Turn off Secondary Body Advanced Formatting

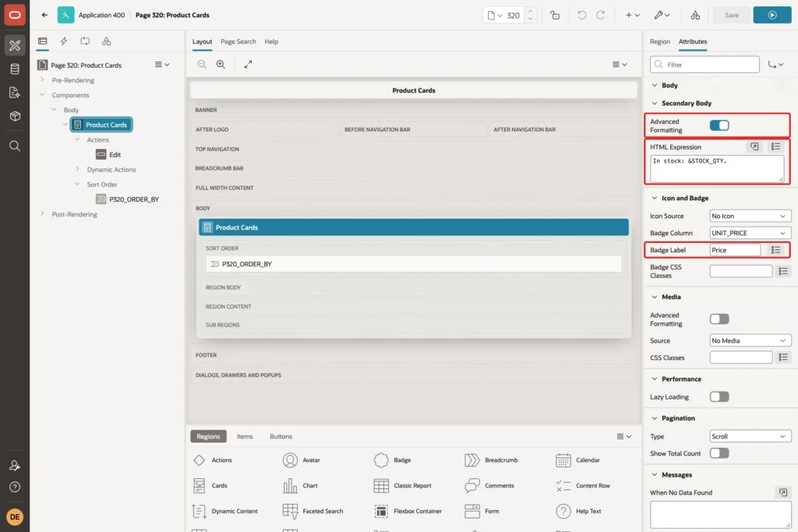click(x=719, y=125)
